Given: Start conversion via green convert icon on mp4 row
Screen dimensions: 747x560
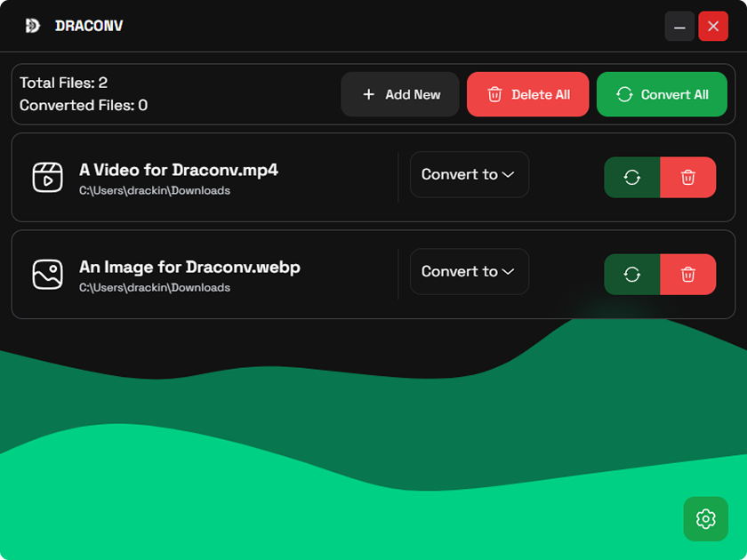Looking at the screenshot, I should coord(632,177).
